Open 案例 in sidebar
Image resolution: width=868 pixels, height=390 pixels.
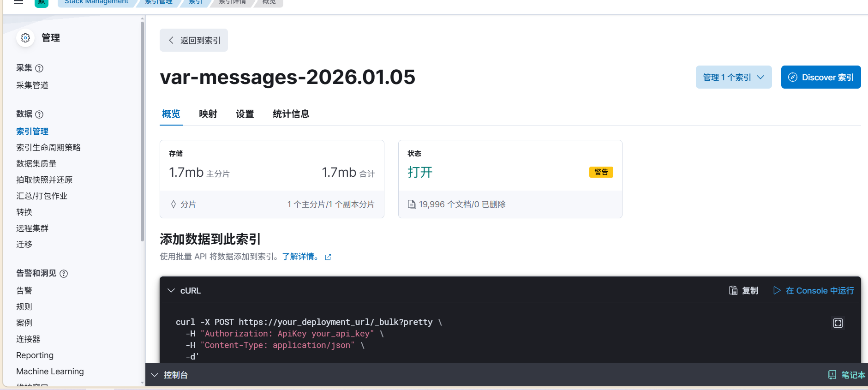tap(24, 323)
